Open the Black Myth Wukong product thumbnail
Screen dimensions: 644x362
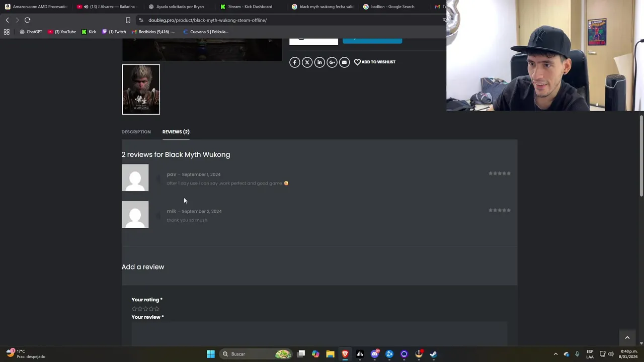pyautogui.click(x=141, y=89)
